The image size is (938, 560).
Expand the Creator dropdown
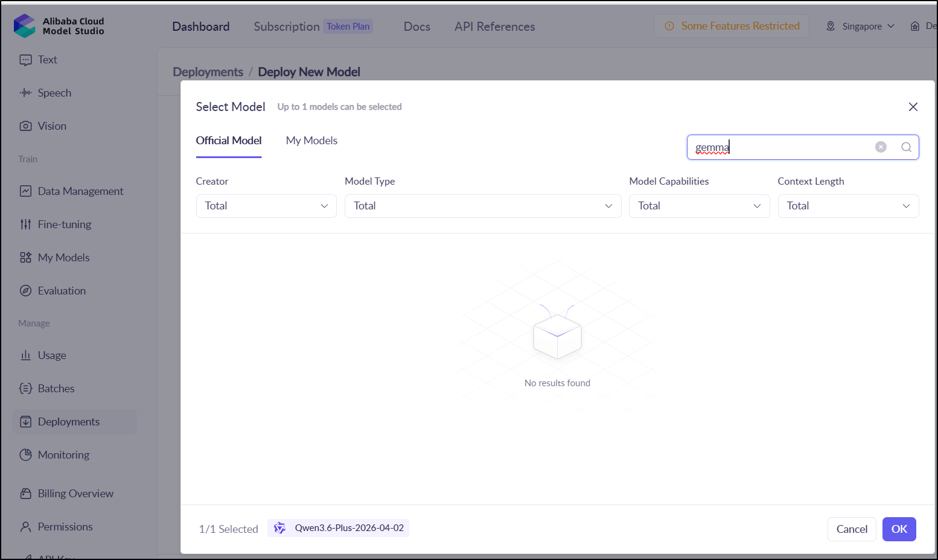coord(266,206)
